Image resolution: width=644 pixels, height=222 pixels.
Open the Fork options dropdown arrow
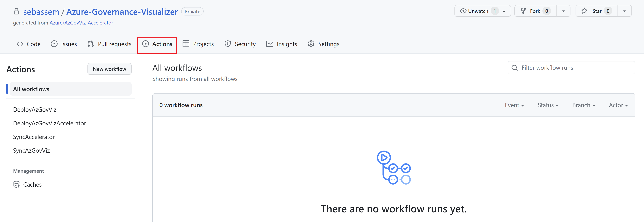563,11
